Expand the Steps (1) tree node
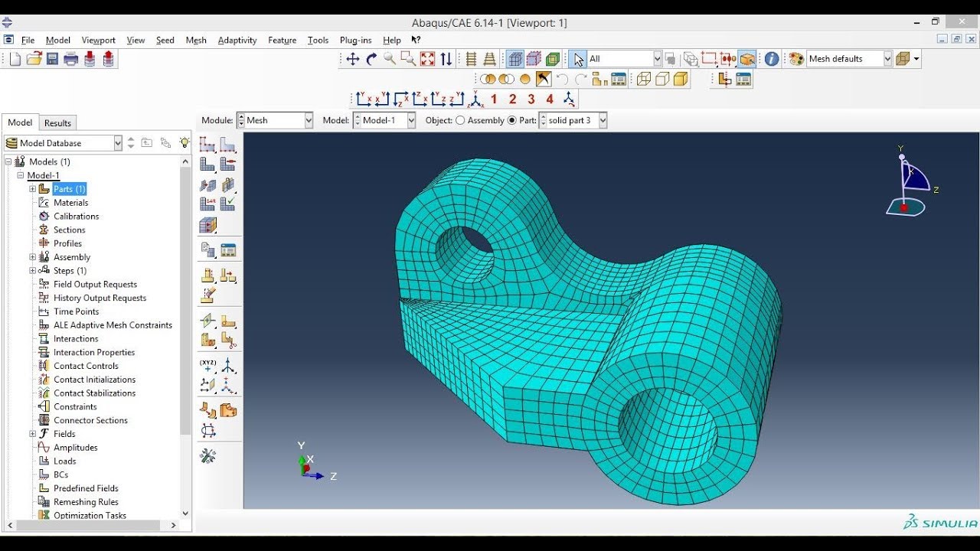Image resolution: width=980 pixels, height=551 pixels. pyautogui.click(x=32, y=271)
